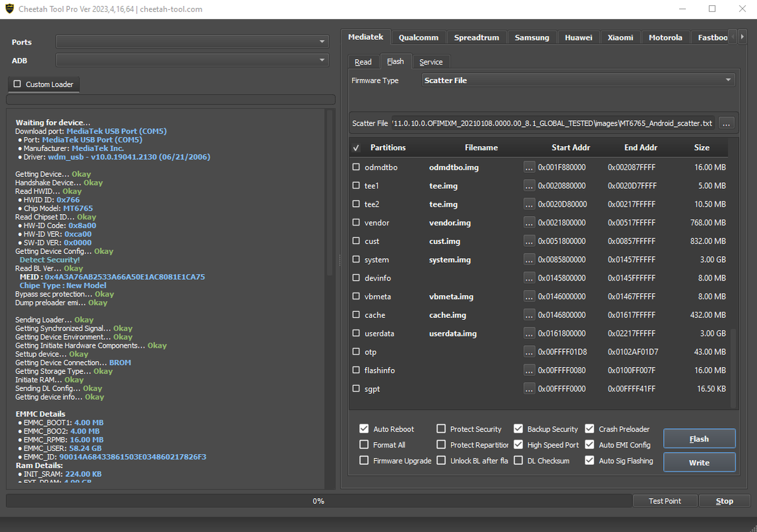Check the system partition checkbox
Viewport: 757px width, 532px height.
coord(357,259)
